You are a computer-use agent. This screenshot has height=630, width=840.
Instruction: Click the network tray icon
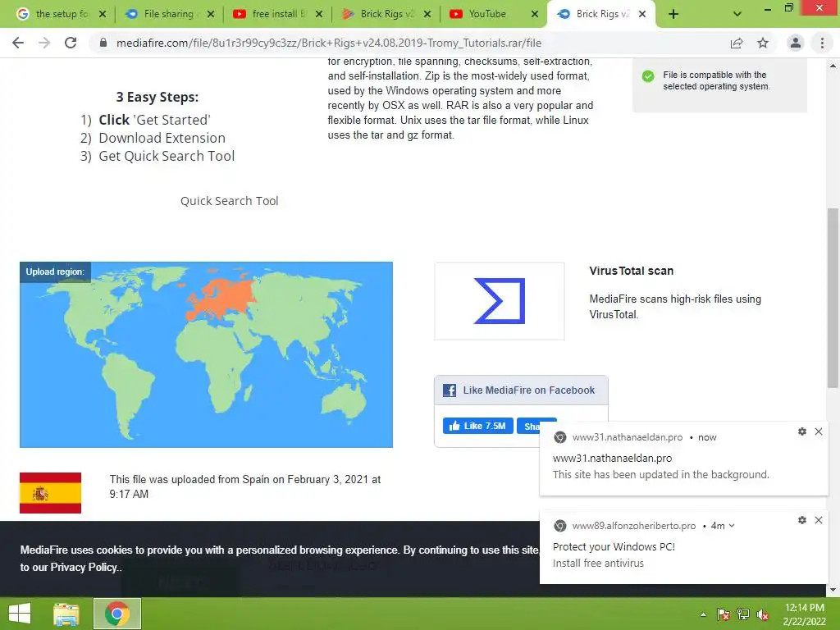pos(743,614)
